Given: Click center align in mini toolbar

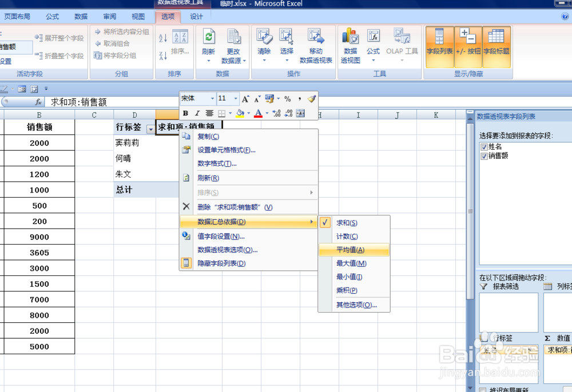Looking at the screenshot, I should click(209, 113).
